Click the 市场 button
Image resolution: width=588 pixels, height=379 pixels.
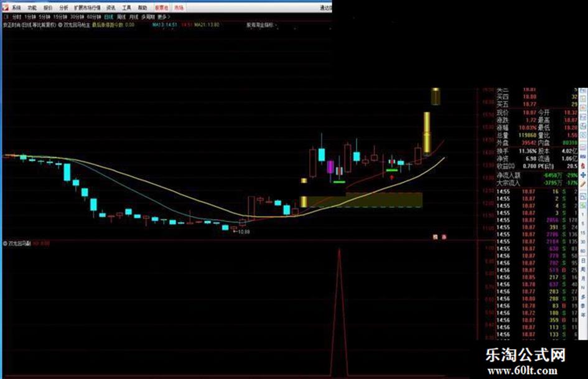pos(179,7)
